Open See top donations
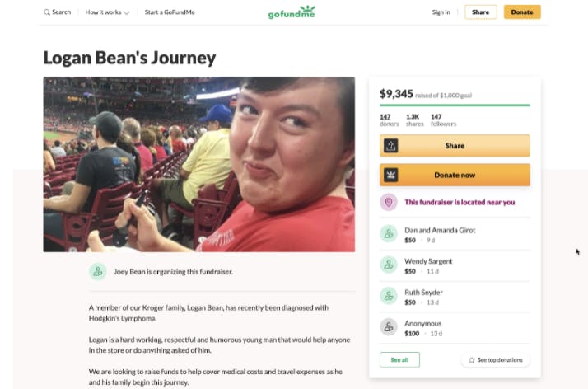The width and height of the screenshot is (588, 389). pos(495,360)
